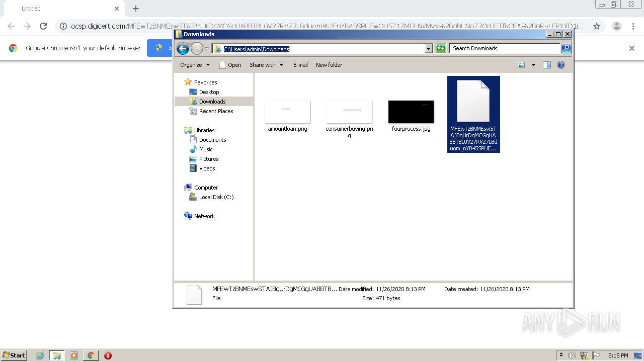Show hidden system tray icons

(561, 355)
